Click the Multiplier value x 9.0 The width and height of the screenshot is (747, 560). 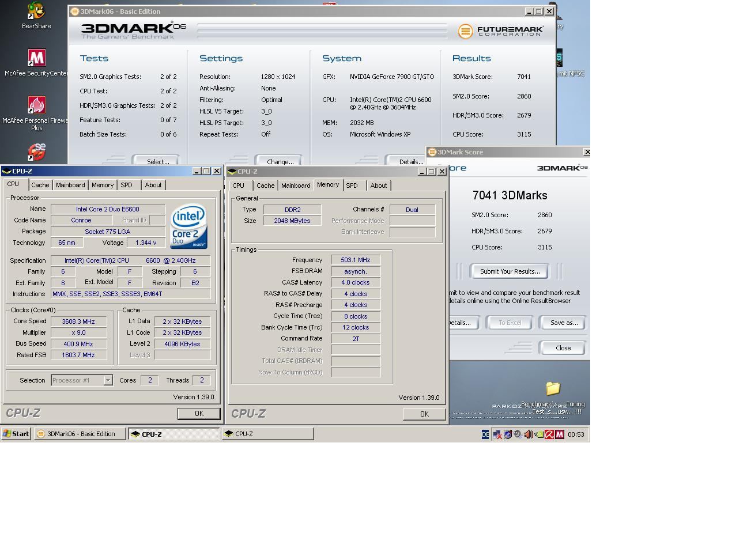tap(78, 332)
